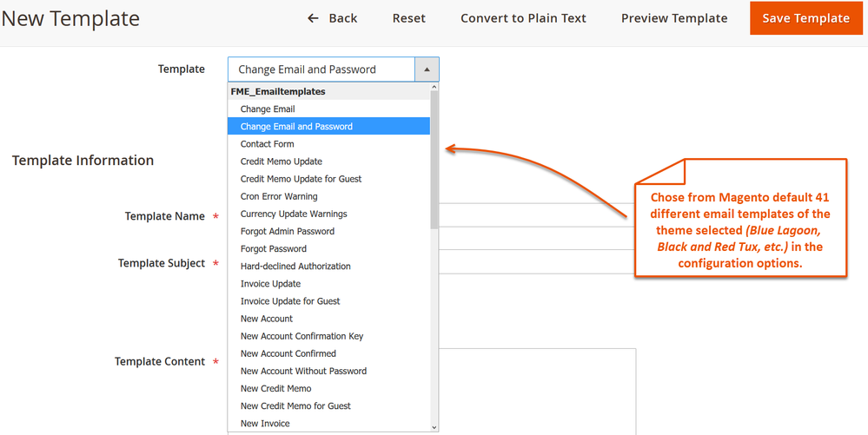Screen dimensions: 868x435
Task: Pick Invoice Update for Guest
Action: (x=290, y=301)
